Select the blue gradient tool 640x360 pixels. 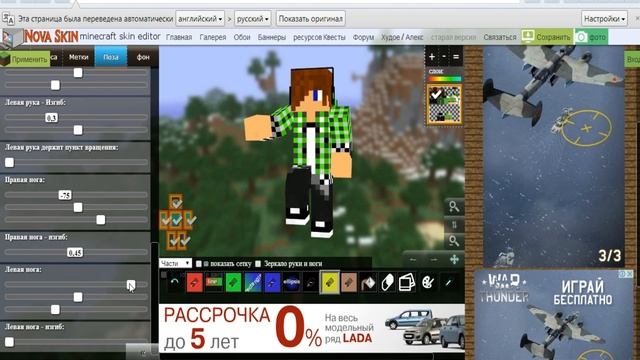[253, 282]
